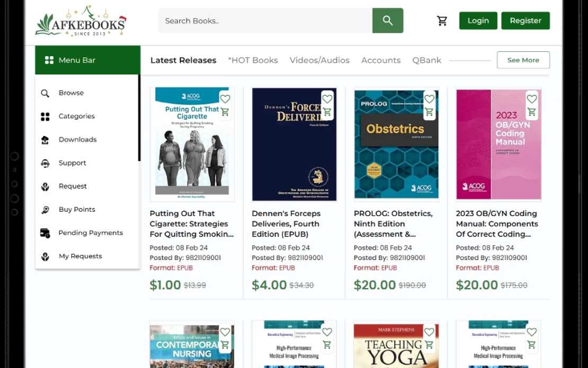Click the Pending Payments card icon
Image resolution: width=588 pixels, height=368 pixels.
[x=45, y=233]
